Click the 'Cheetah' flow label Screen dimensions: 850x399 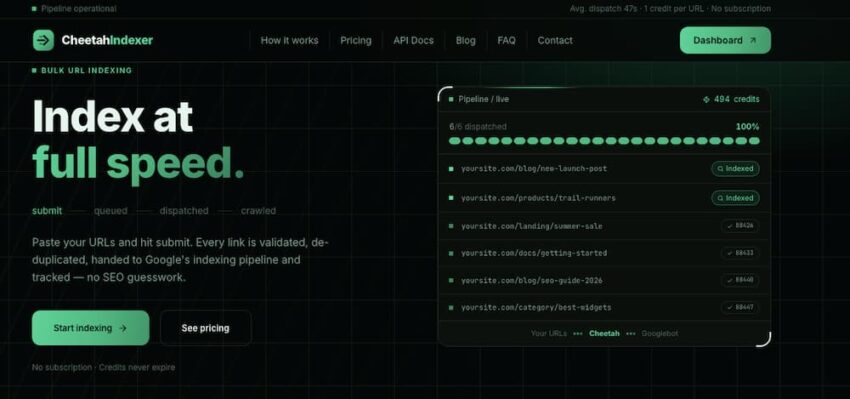(x=604, y=333)
